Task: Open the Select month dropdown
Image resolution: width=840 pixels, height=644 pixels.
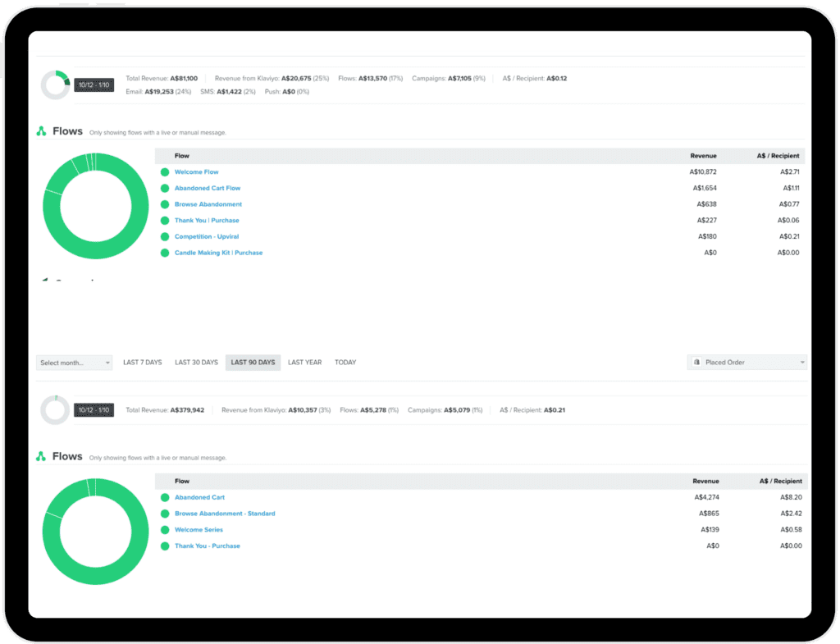Action: [x=75, y=363]
